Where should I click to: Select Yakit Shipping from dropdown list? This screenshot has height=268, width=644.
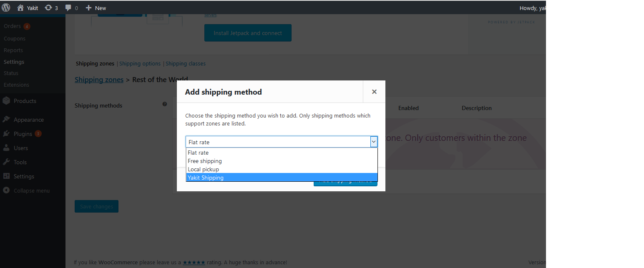pyautogui.click(x=206, y=178)
